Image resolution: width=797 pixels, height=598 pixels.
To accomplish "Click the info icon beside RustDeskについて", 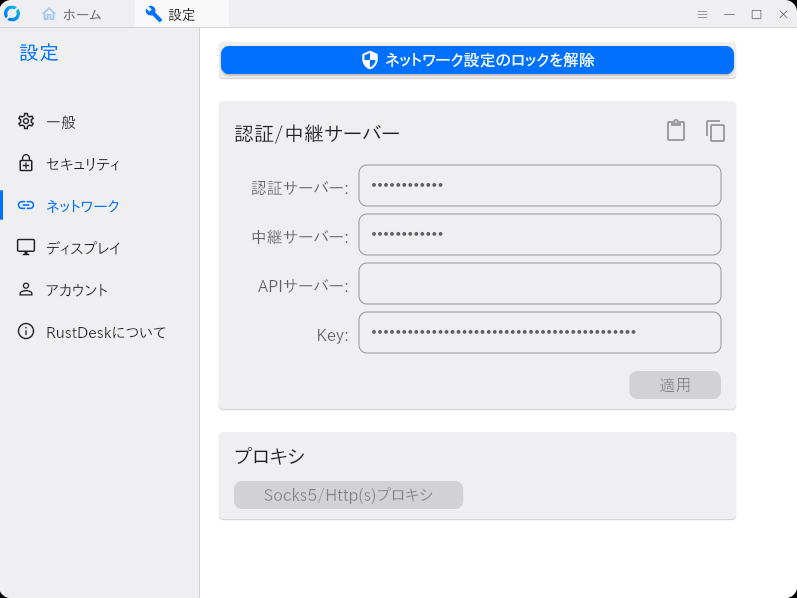I will pyautogui.click(x=26, y=332).
